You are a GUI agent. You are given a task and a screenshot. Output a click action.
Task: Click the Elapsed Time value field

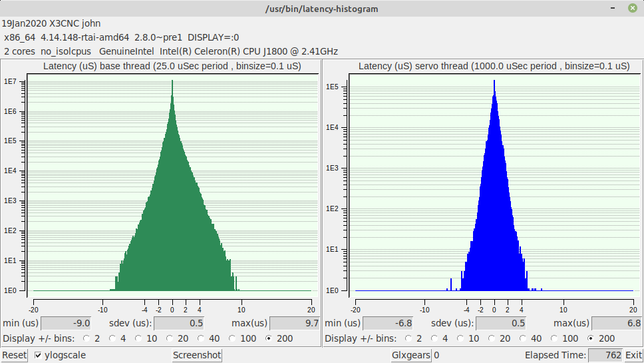coord(605,356)
